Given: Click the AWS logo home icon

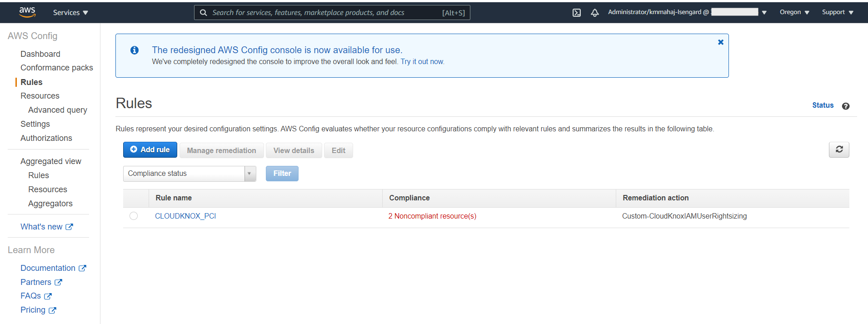Looking at the screenshot, I should click(27, 12).
